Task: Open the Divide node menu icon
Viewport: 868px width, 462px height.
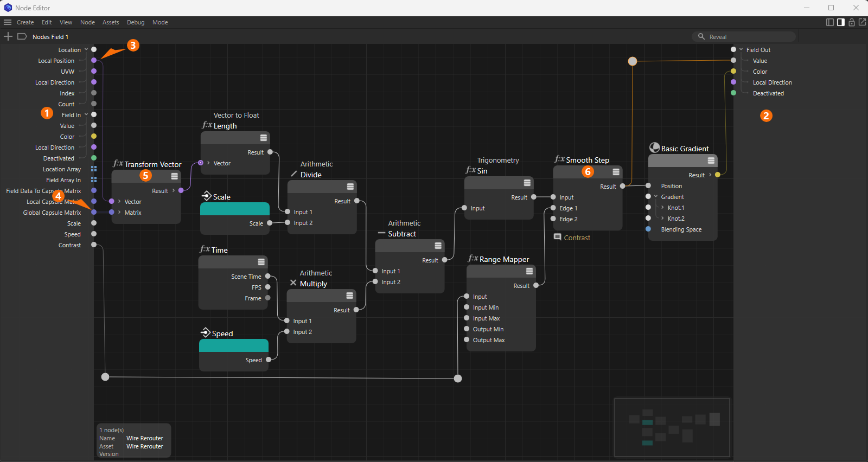Action: (350, 187)
